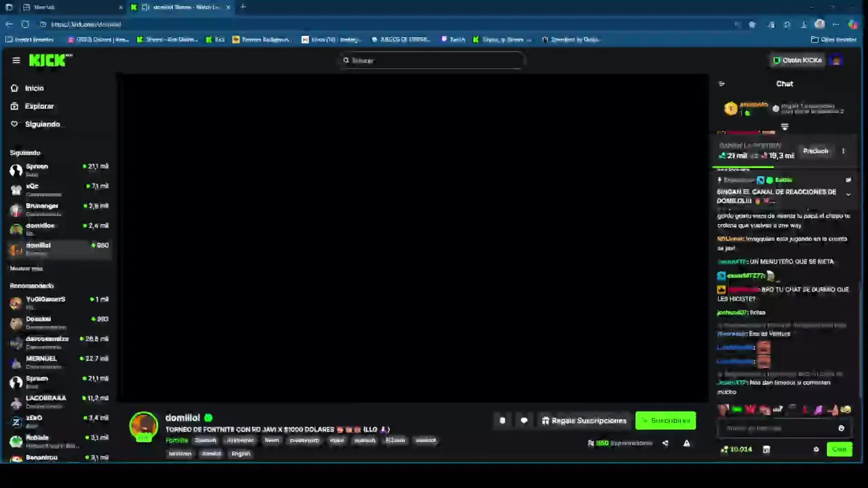Screen dimensions: 868x488
Task: Toggle notifications with the bell icon
Action: point(502,421)
